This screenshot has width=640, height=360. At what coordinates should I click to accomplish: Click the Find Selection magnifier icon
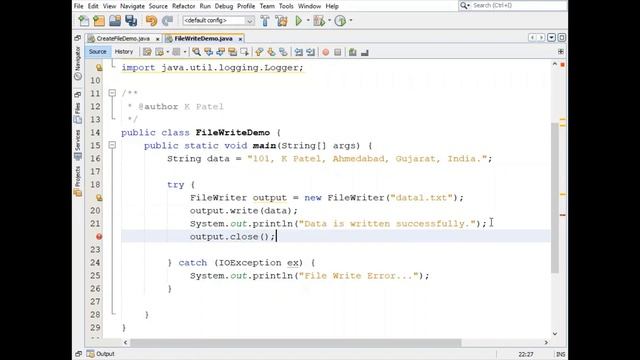(x=196, y=52)
